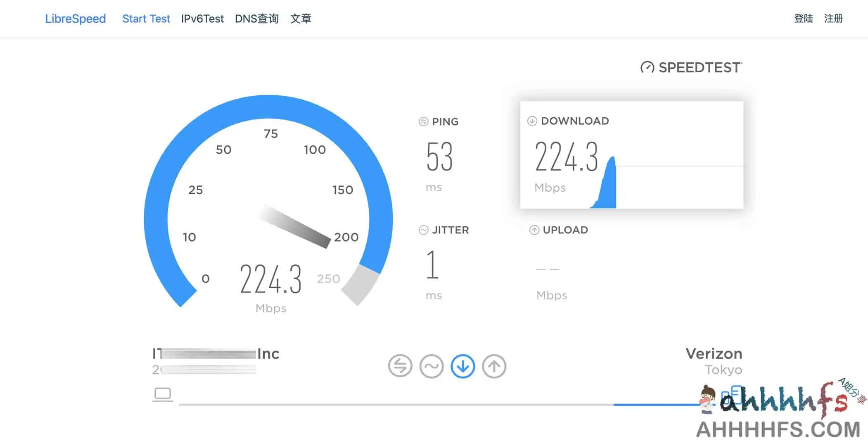
Task: Open the DNS查询 menu item
Action: click(x=257, y=19)
